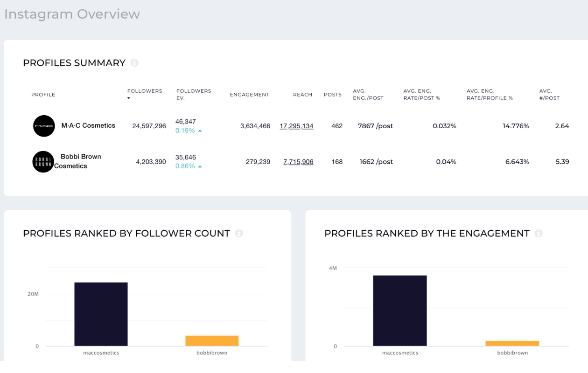Click the Profile column header
The width and height of the screenshot is (588, 373).
tap(43, 95)
